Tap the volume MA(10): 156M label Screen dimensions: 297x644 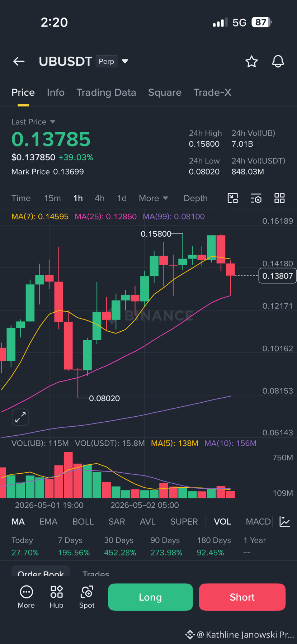click(x=230, y=443)
